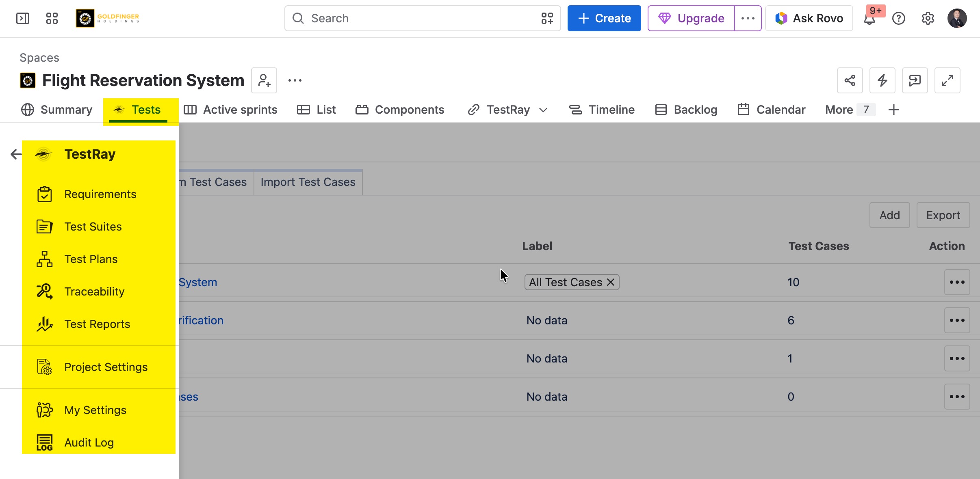Viewport: 980px width, 479px height.
Task: Open the System suite link
Action: pos(198,282)
